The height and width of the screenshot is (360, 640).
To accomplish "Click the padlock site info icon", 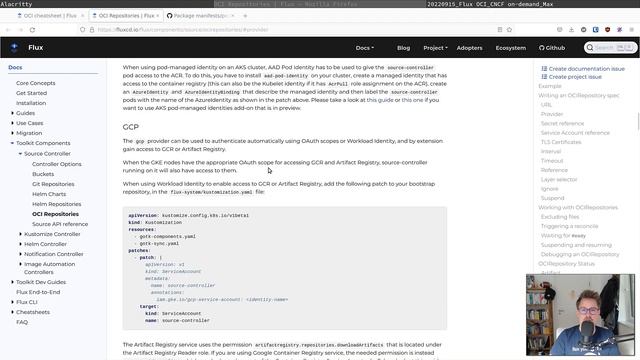I will (92, 30).
